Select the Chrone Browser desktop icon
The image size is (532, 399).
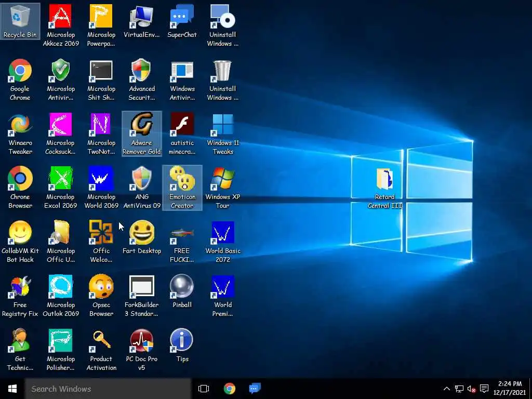click(20, 188)
